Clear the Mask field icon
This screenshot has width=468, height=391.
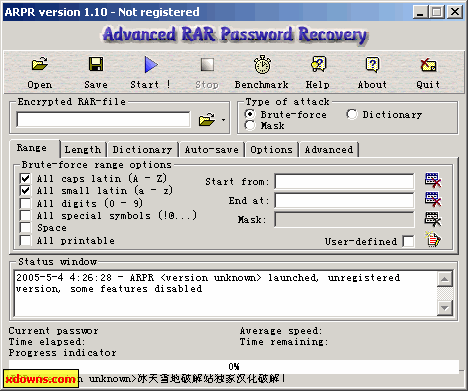tap(433, 219)
